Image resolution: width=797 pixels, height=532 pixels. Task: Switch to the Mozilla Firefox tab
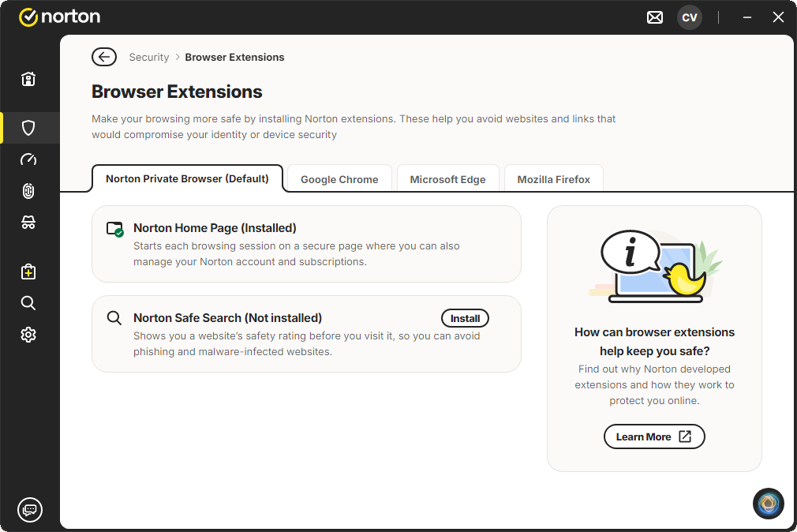click(553, 179)
